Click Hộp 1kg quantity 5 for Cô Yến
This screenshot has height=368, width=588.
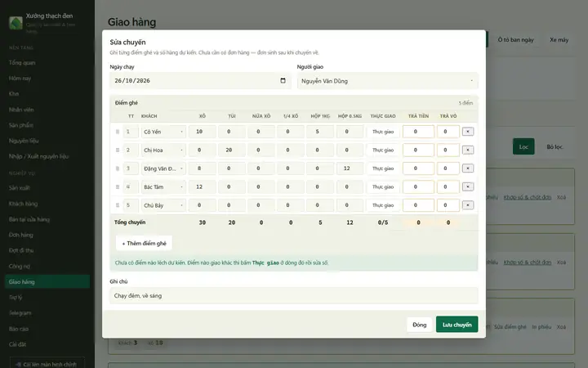320,132
